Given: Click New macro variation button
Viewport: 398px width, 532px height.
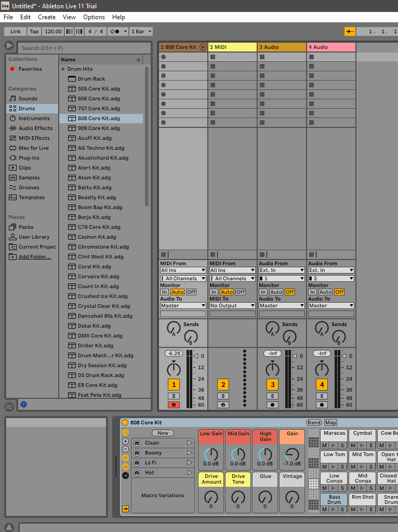Looking at the screenshot, I should (163, 433).
